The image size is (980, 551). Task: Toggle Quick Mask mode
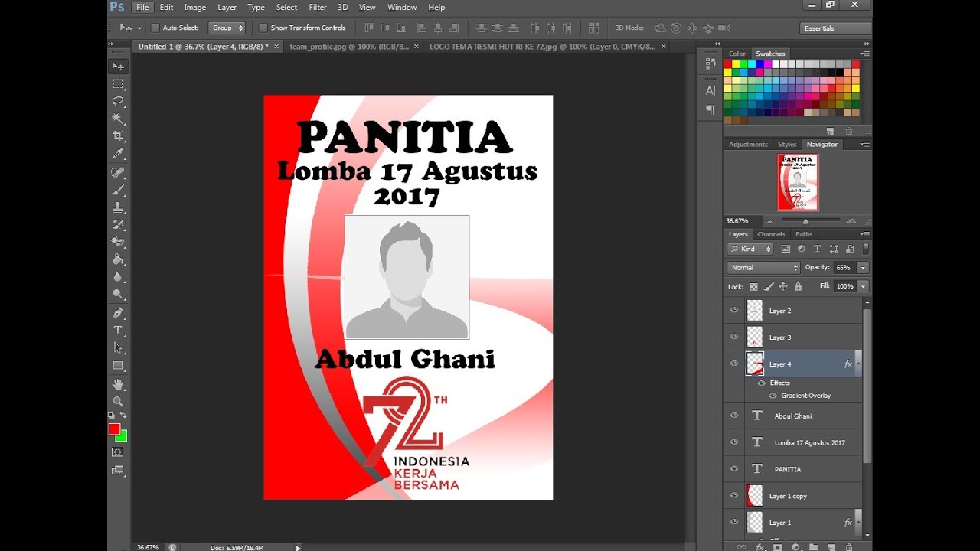pos(118,452)
